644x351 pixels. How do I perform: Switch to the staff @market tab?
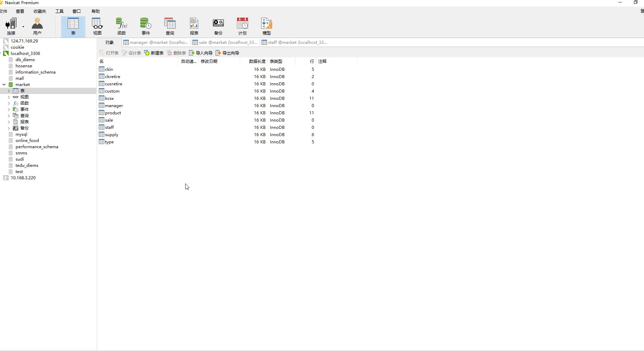pos(294,42)
